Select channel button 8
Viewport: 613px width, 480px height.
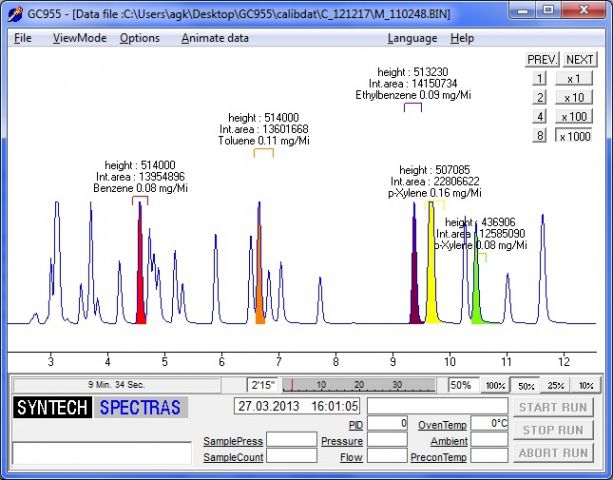tap(540, 136)
